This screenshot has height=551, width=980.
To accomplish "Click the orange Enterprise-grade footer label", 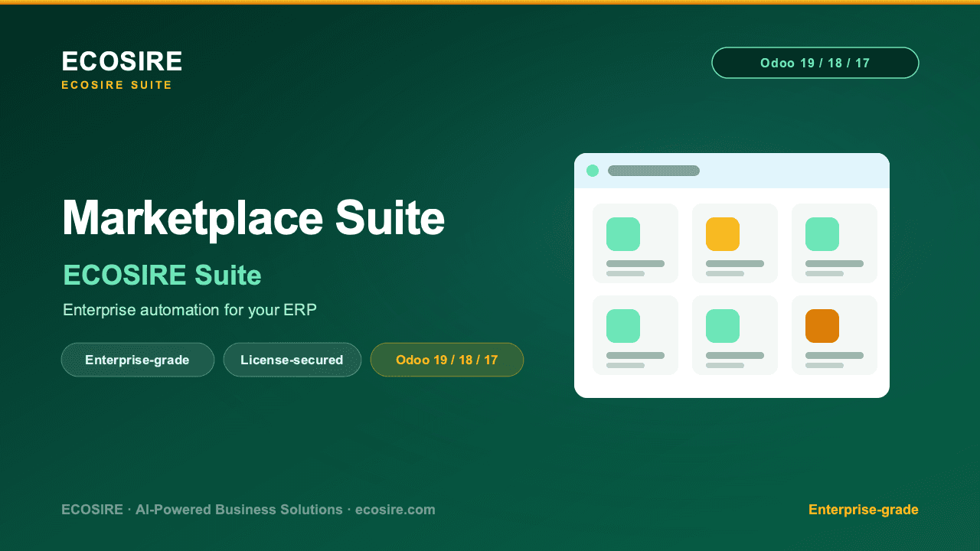I will [864, 510].
